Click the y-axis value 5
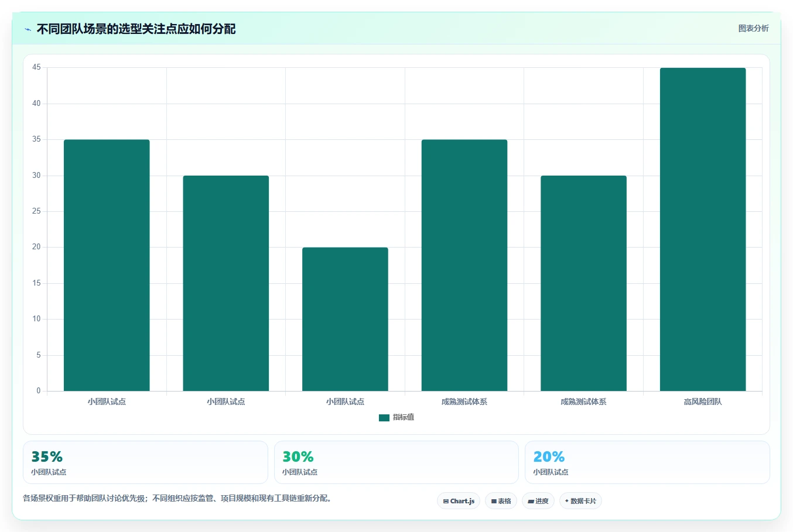The height and width of the screenshot is (532, 793). point(39,355)
